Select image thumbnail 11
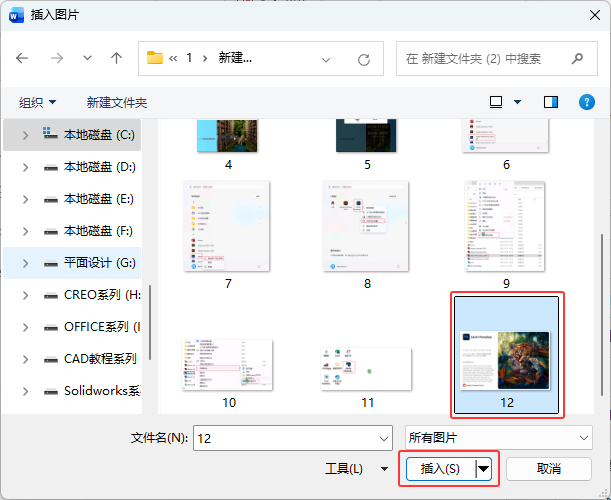 [x=366, y=369]
